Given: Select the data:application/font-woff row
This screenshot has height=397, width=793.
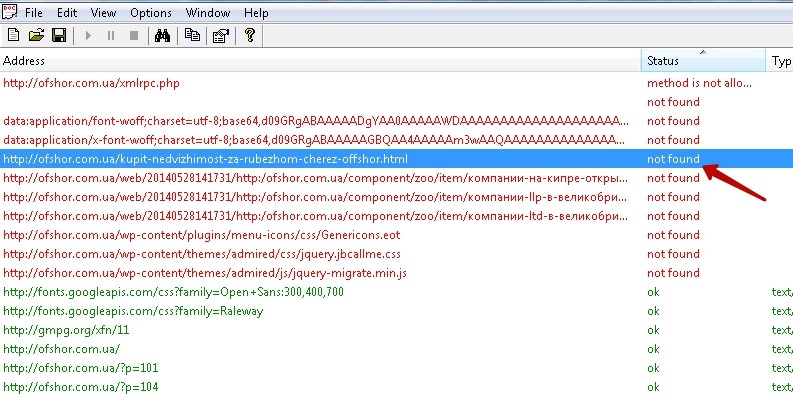Looking at the screenshot, I should [x=396, y=121].
